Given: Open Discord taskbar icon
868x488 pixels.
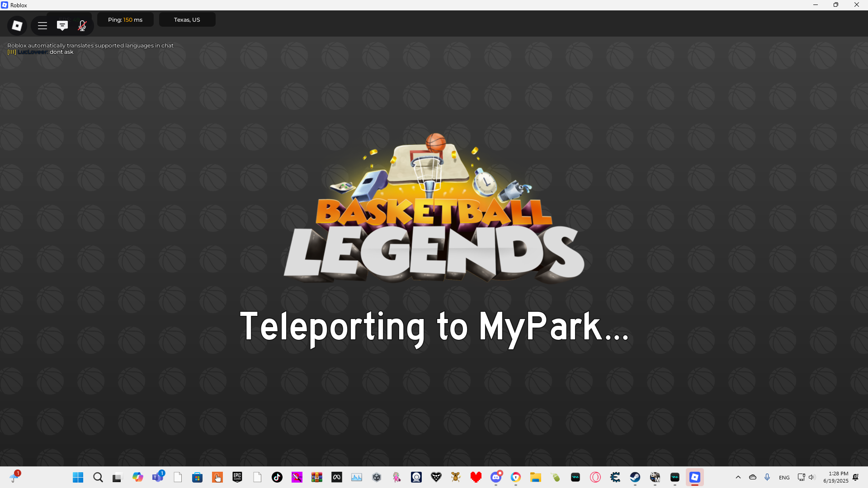Looking at the screenshot, I should (x=496, y=477).
